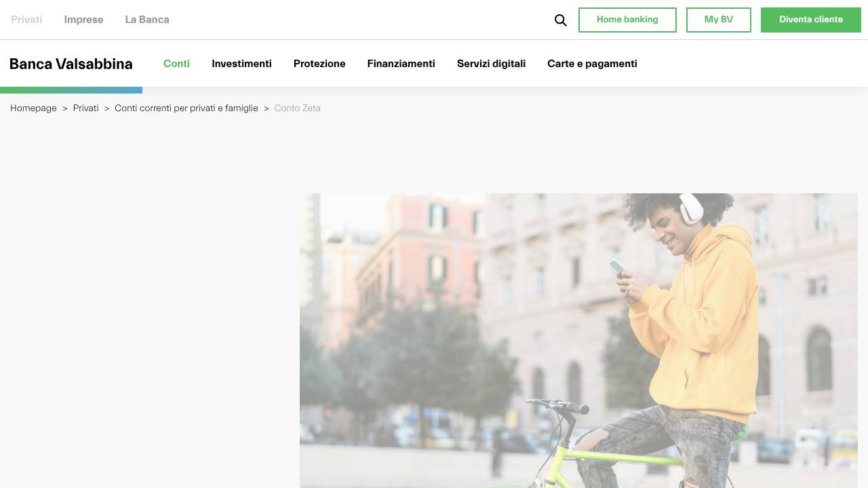This screenshot has width=868, height=488.
Task: Click Conti correnti per privati e famiglie breadcrumb
Action: pos(186,108)
